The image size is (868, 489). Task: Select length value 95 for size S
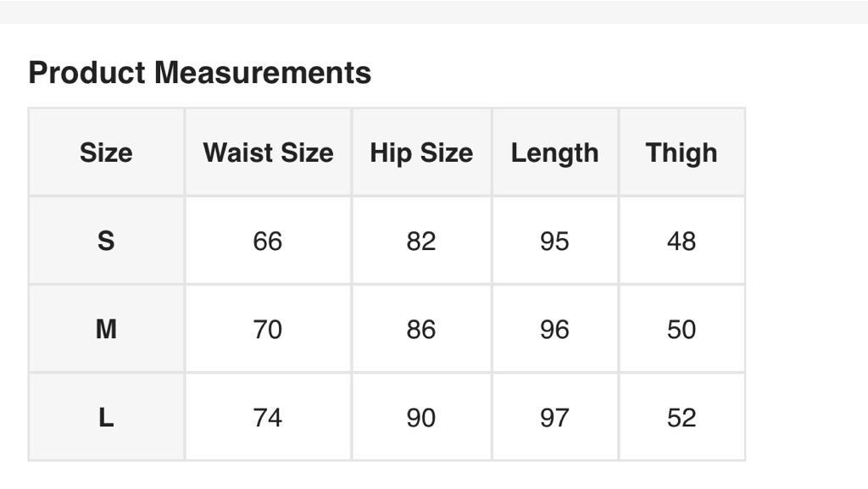tap(554, 241)
